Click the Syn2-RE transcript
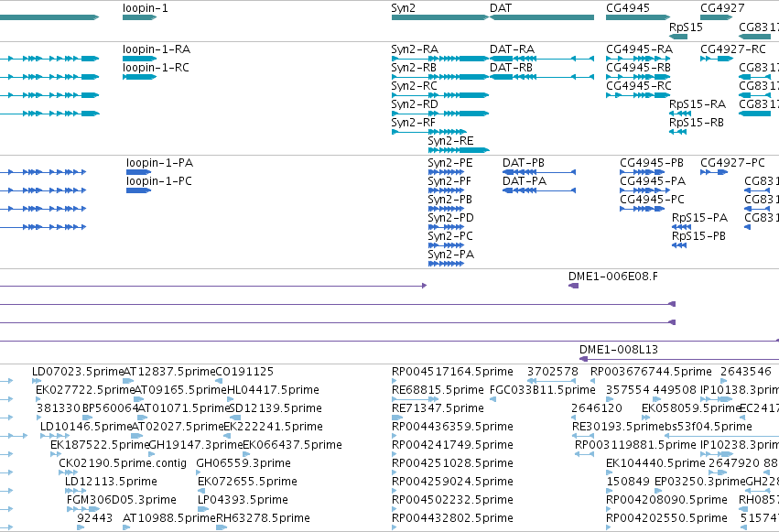779x532 pixels. click(x=459, y=150)
